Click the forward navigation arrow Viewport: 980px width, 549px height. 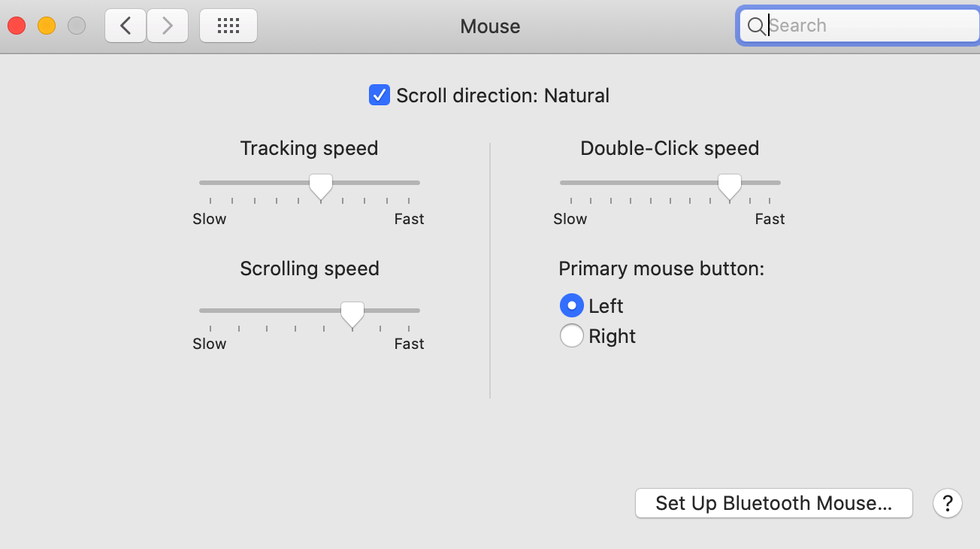click(167, 26)
